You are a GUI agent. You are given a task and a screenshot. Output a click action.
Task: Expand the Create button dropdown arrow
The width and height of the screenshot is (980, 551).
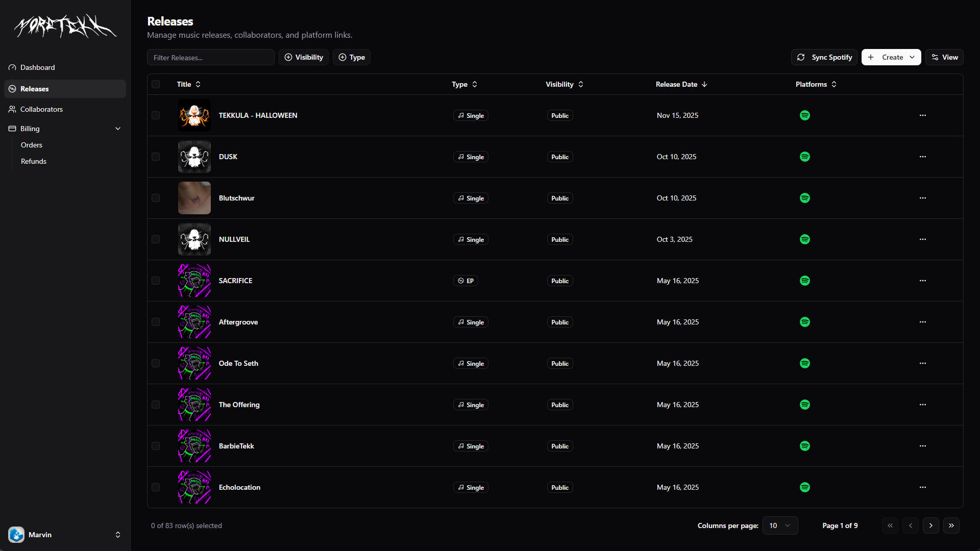(913, 57)
